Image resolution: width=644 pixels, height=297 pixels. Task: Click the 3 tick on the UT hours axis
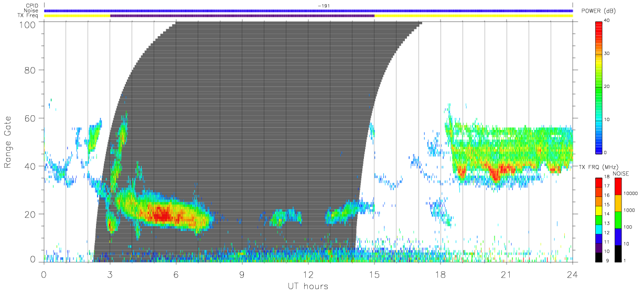tap(110, 274)
